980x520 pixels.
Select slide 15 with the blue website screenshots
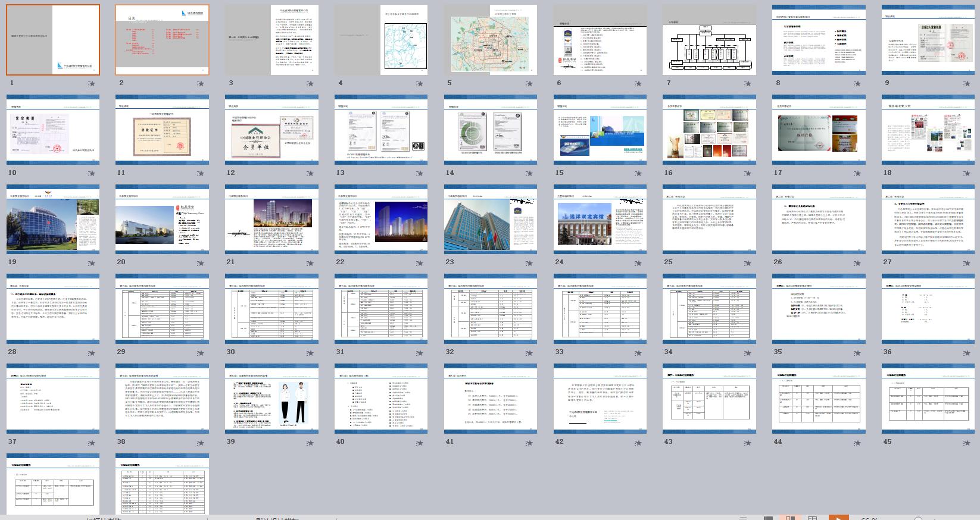[x=600, y=130]
